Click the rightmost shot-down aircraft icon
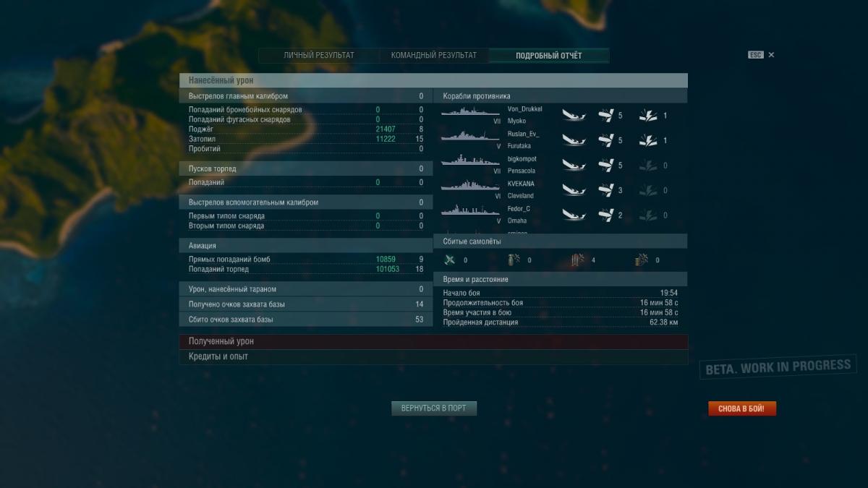 click(641, 260)
